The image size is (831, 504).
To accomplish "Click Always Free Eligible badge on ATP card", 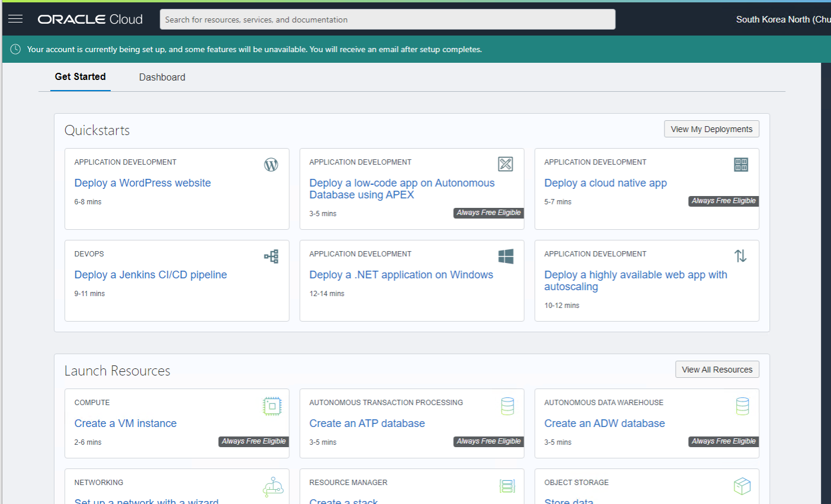I will click(489, 441).
